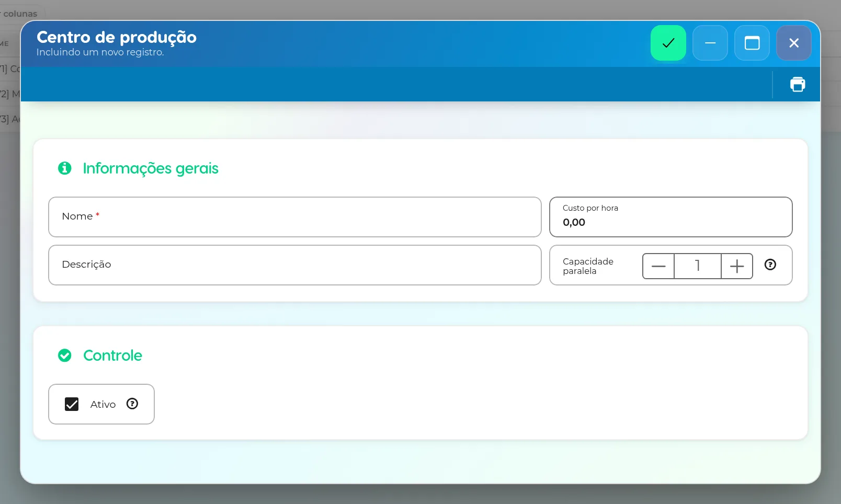
Task: Click the Centro de produção title
Action: 117,37
